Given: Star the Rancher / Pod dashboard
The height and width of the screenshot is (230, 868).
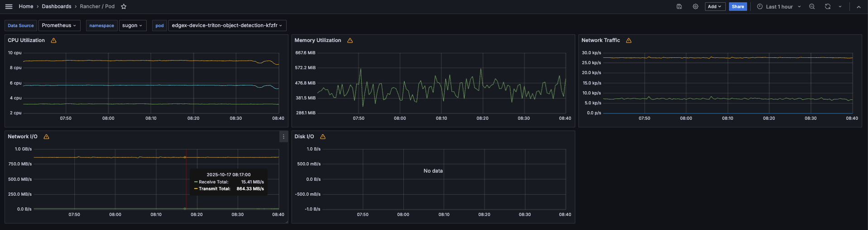Looking at the screenshot, I should point(124,6).
